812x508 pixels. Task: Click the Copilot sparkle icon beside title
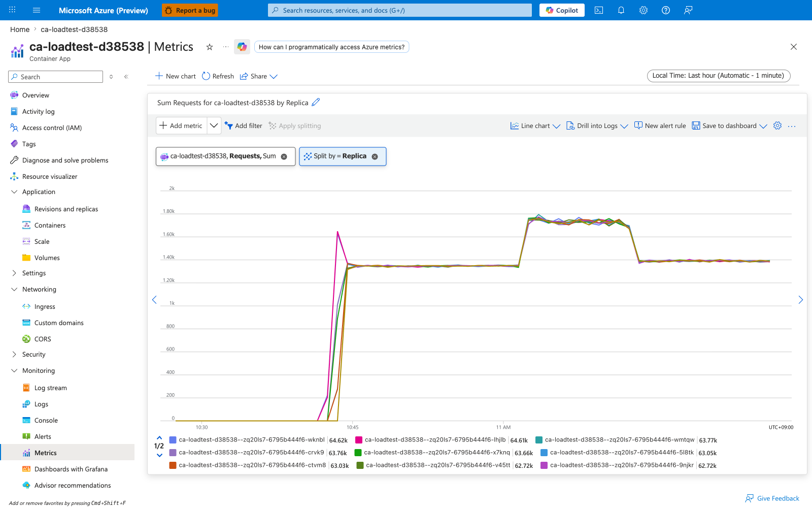(x=242, y=47)
